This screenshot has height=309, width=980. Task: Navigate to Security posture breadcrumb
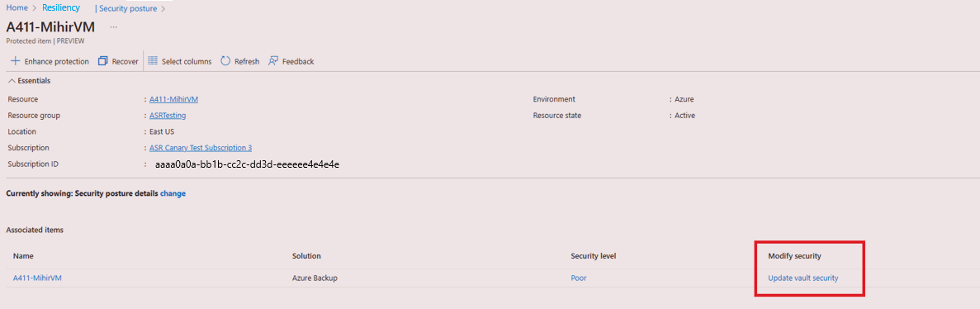point(127,9)
